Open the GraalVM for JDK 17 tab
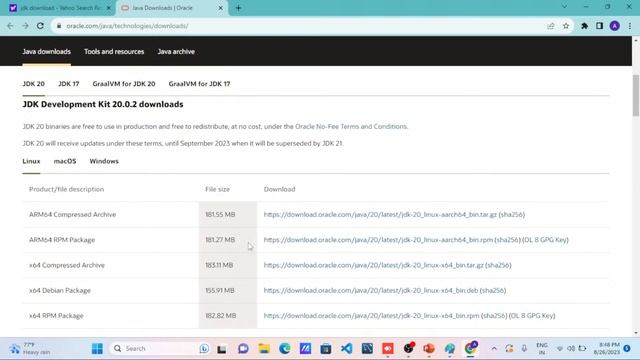 pyautogui.click(x=199, y=84)
